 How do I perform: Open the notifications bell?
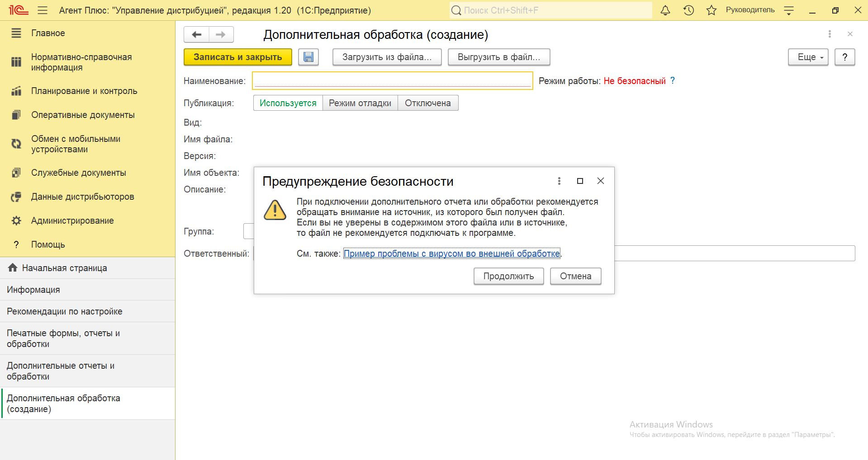click(665, 10)
